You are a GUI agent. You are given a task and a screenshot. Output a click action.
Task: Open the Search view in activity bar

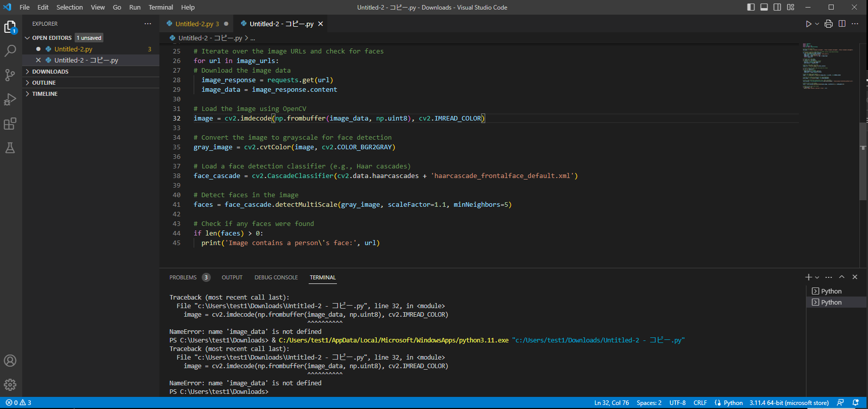pos(10,51)
